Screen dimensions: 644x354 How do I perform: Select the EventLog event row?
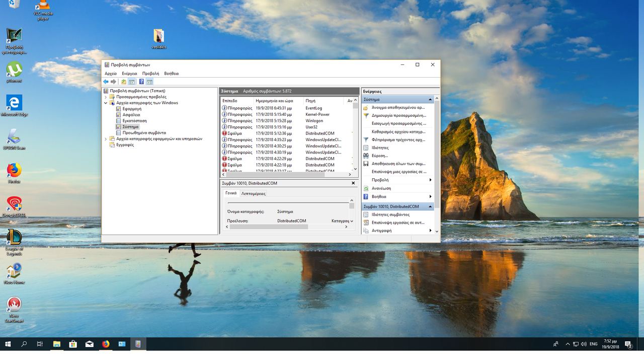tap(287, 108)
